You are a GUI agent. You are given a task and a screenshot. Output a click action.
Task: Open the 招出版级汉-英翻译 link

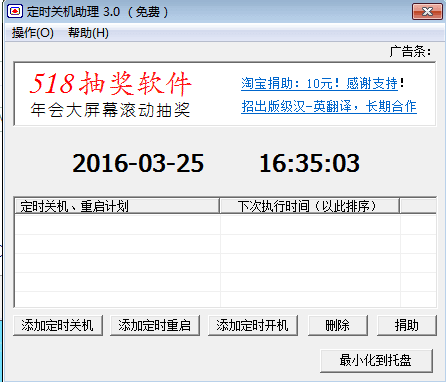point(329,106)
